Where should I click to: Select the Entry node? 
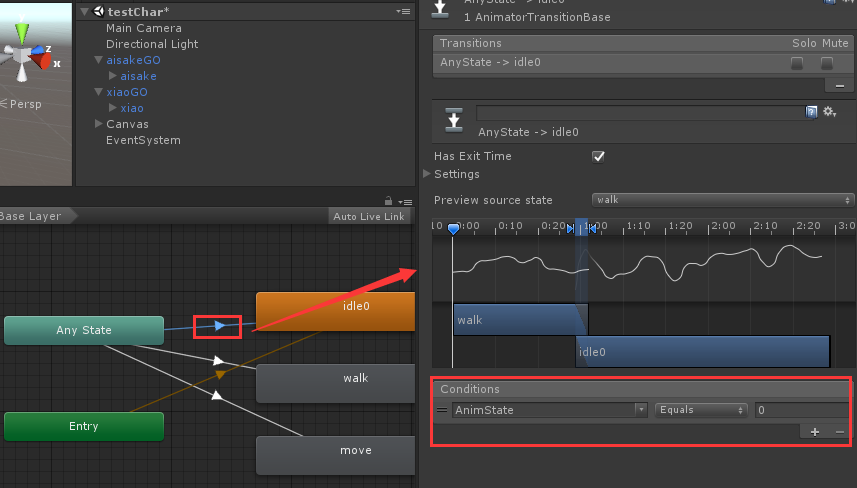pyautogui.click(x=84, y=426)
